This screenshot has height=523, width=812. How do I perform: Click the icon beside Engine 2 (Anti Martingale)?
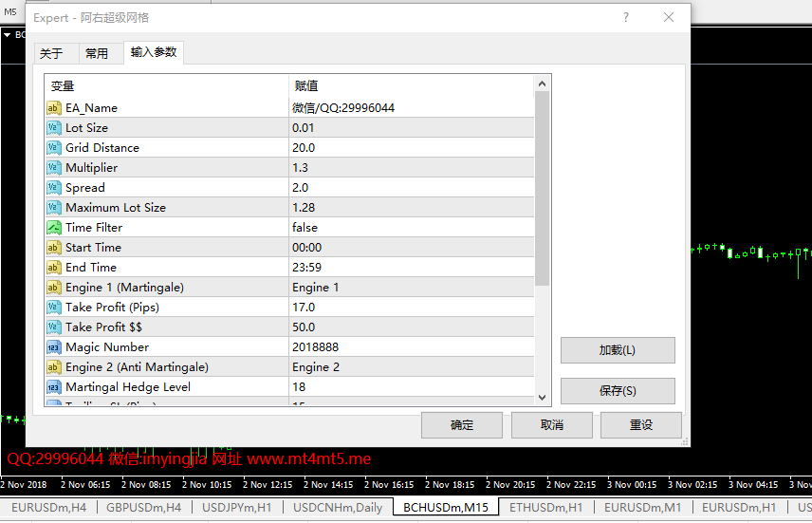pos(54,367)
